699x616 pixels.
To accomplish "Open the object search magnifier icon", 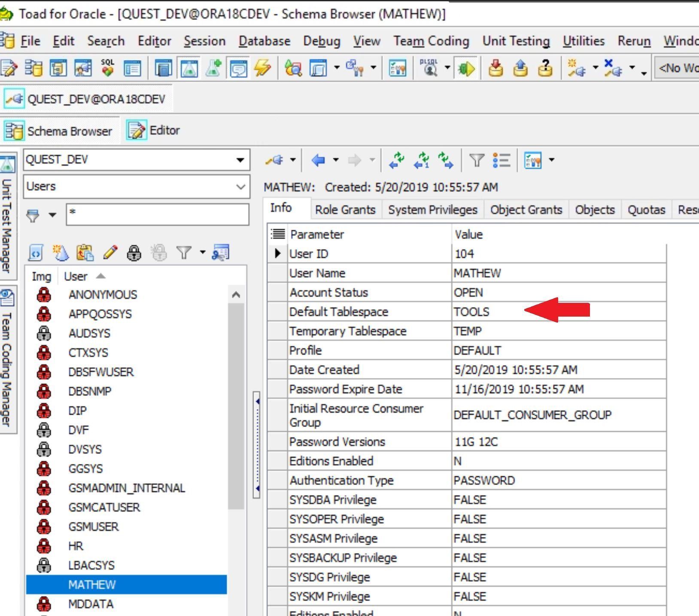I will (293, 68).
